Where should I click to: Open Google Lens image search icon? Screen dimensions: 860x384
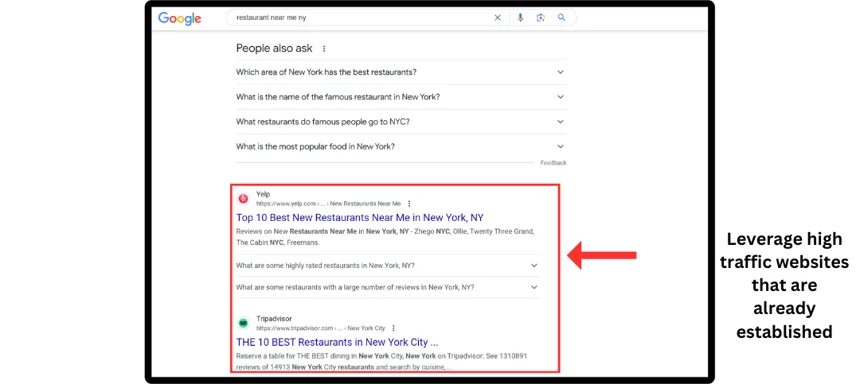tap(541, 18)
